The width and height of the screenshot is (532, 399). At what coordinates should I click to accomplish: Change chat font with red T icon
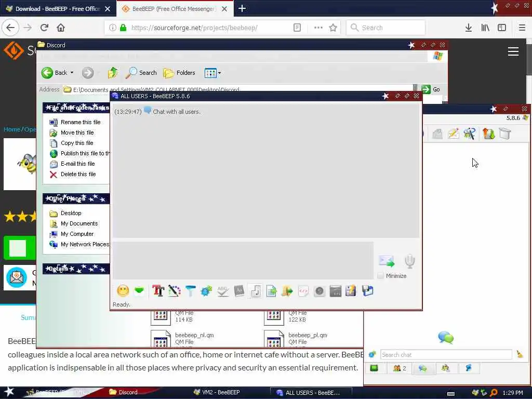tap(158, 291)
